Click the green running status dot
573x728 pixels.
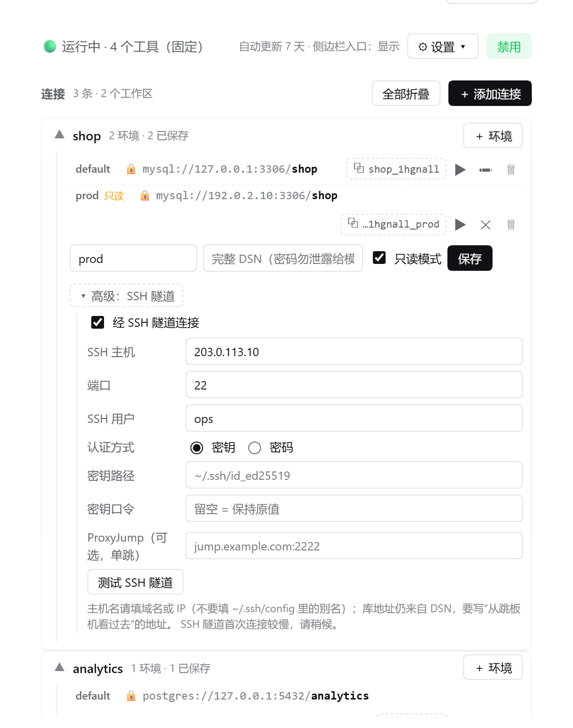50,47
